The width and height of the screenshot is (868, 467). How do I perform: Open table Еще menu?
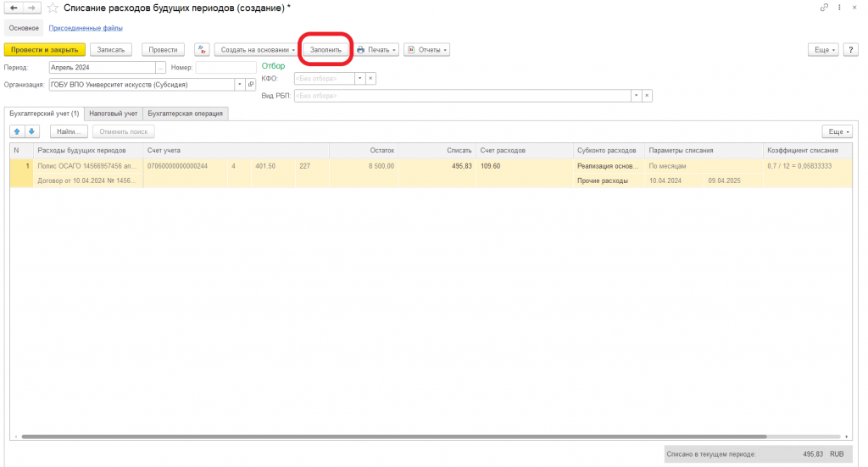[x=837, y=131]
